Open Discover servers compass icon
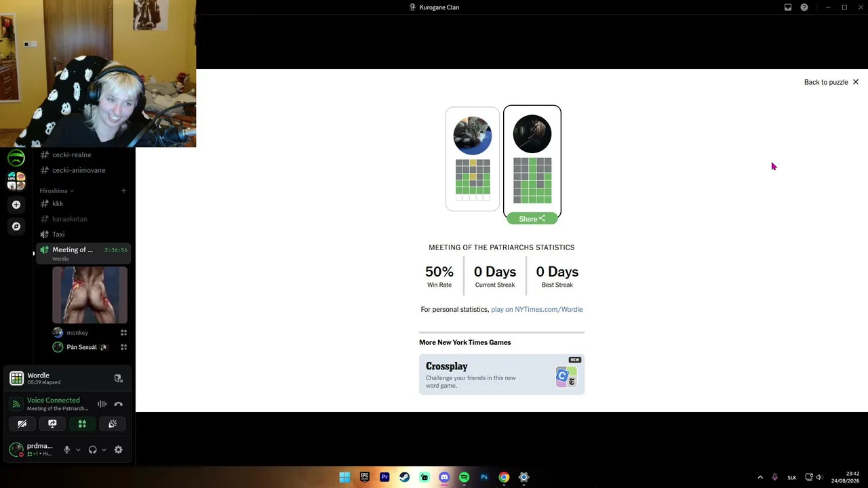The image size is (868, 488). tap(16, 226)
